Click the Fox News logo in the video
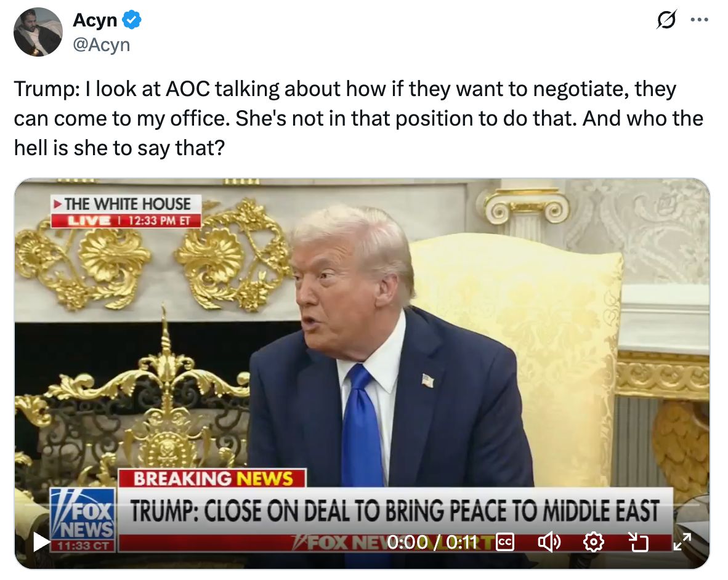The image size is (728, 580). click(83, 514)
